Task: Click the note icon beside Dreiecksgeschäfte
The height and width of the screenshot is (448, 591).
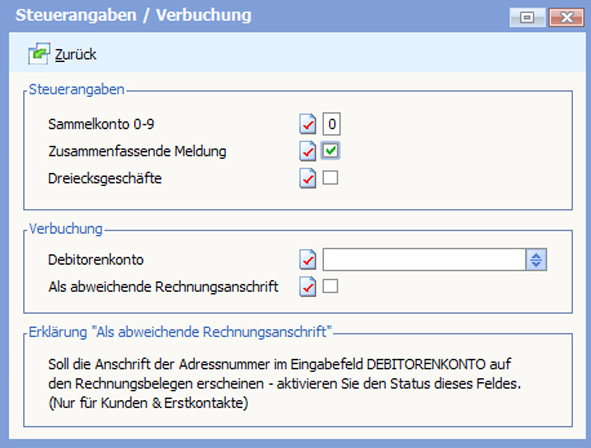Action: [308, 178]
